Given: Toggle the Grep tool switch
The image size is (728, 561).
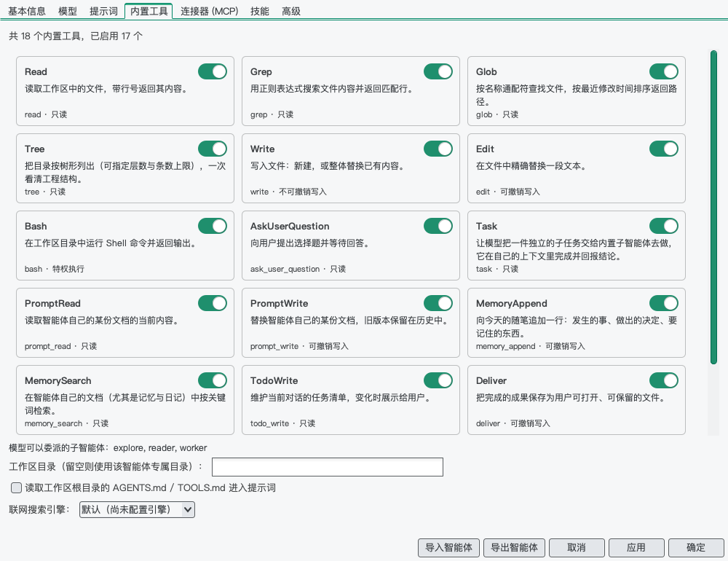Looking at the screenshot, I should pos(438,71).
